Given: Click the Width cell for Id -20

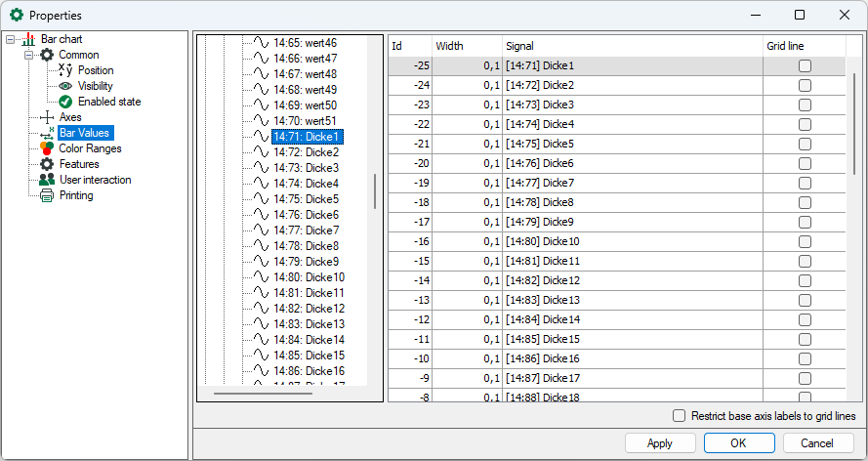Looking at the screenshot, I should 467,163.
